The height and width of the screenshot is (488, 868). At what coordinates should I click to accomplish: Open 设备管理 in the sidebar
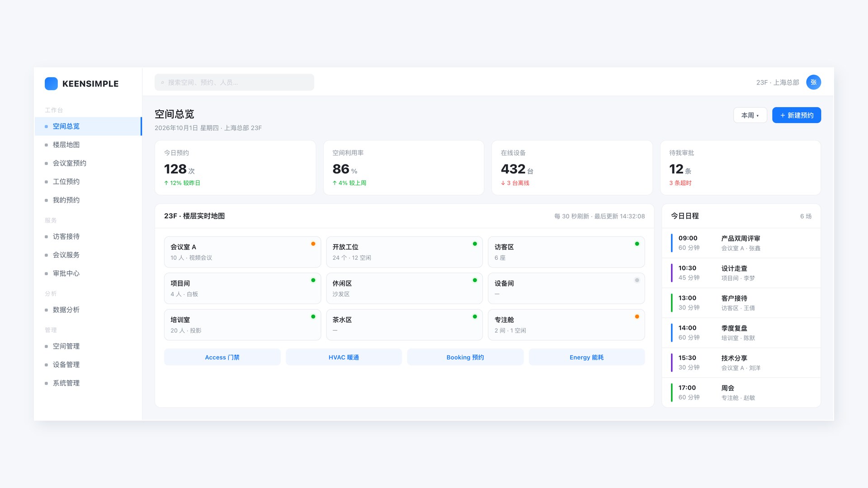[88, 365]
